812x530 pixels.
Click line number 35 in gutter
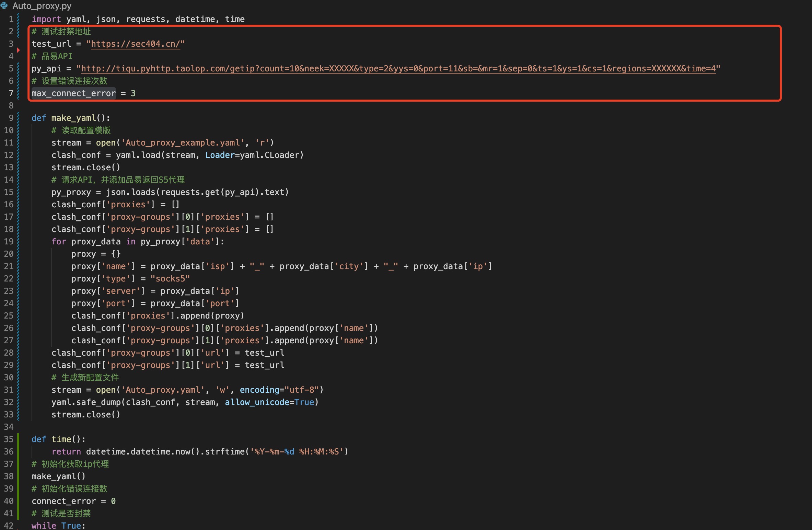pyautogui.click(x=9, y=439)
